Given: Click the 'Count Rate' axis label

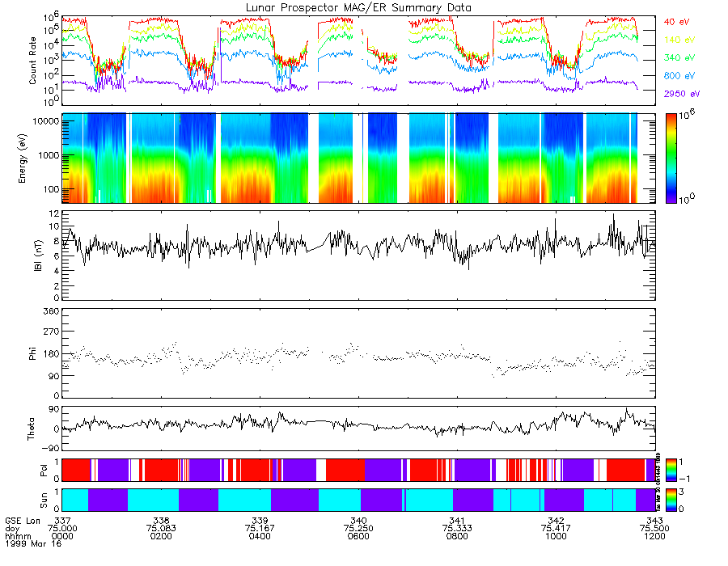Looking at the screenshot, I should coord(32,61).
